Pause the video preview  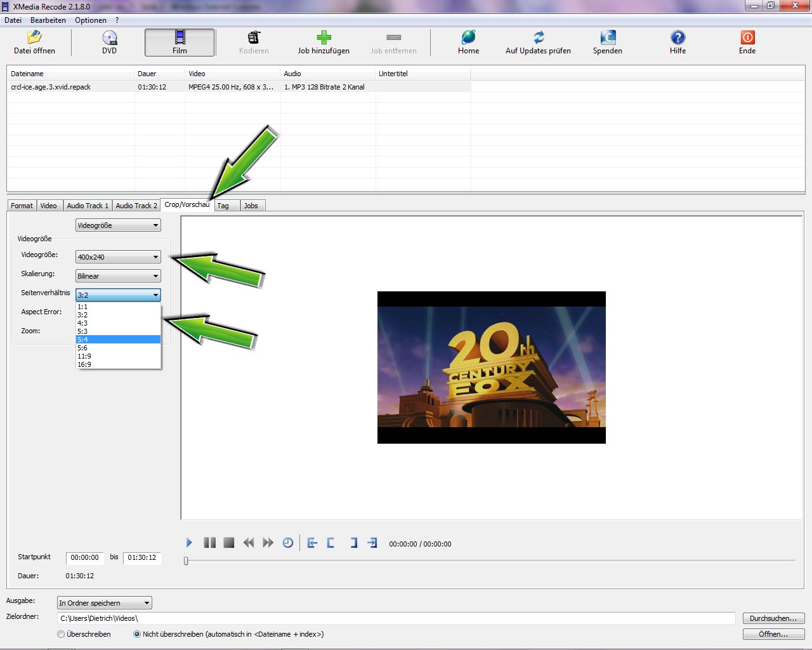click(x=209, y=543)
